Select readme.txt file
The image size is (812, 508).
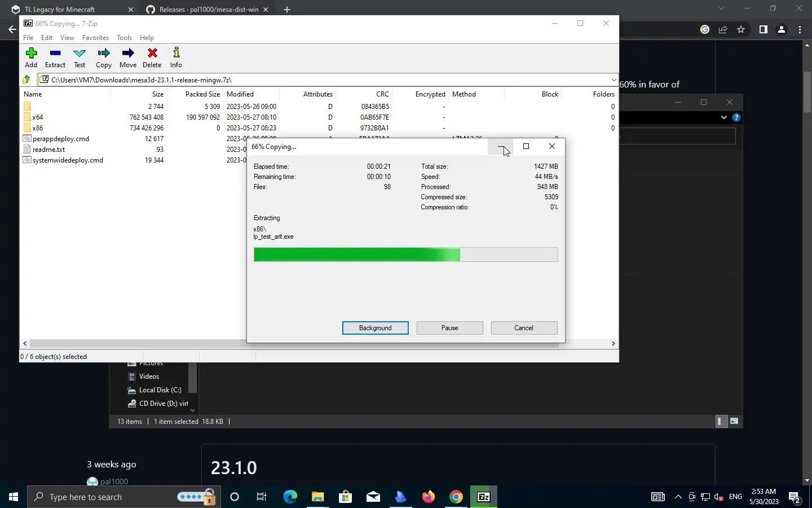[48, 150]
